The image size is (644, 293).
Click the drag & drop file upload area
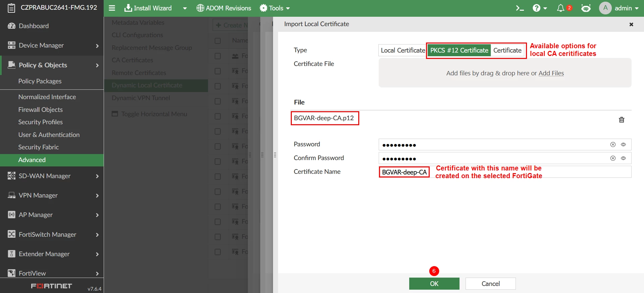(x=505, y=73)
